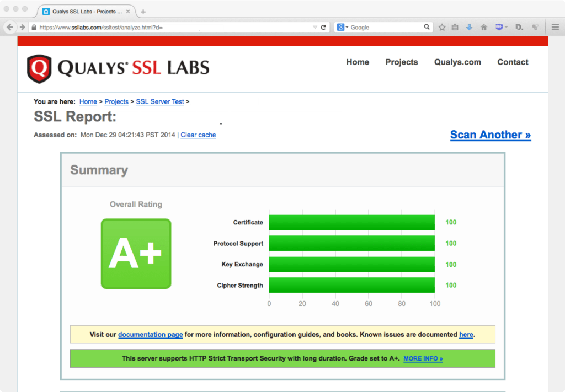Open the Google search engine dropdown
The image size is (565, 392).
pos(343,27)
